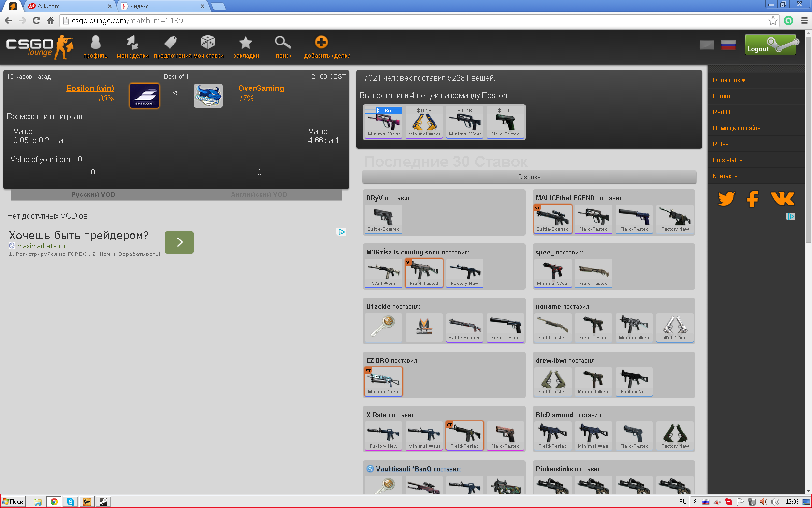
Task: Open a new browser tab
Action: coord(218,6)
